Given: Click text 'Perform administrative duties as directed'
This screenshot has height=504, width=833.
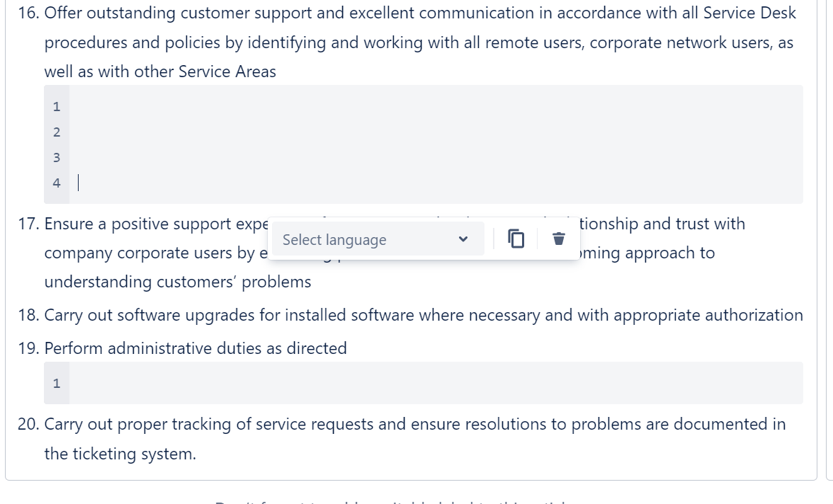Looking at the screenshot, I should point(195,348).
